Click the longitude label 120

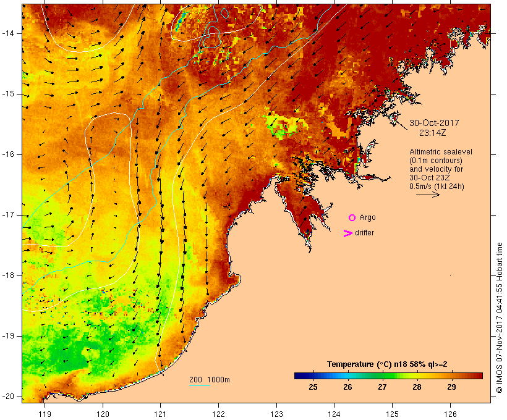tap(103, 414)
